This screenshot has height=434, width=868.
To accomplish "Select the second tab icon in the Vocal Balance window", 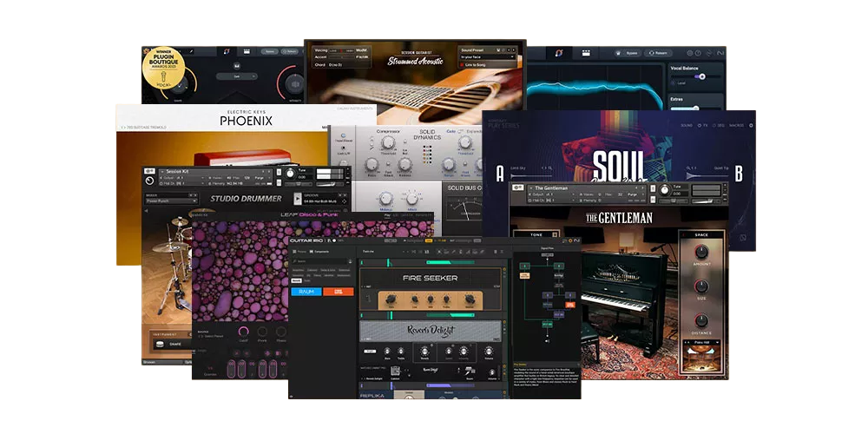I will coord(586,53).
